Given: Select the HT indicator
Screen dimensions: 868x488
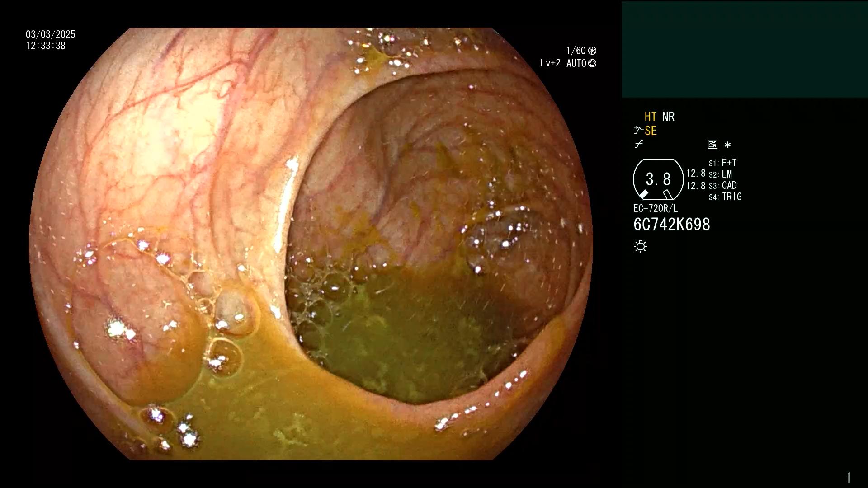Looking at the screenshot, I should pyautogui.click(x=650, y=117).
